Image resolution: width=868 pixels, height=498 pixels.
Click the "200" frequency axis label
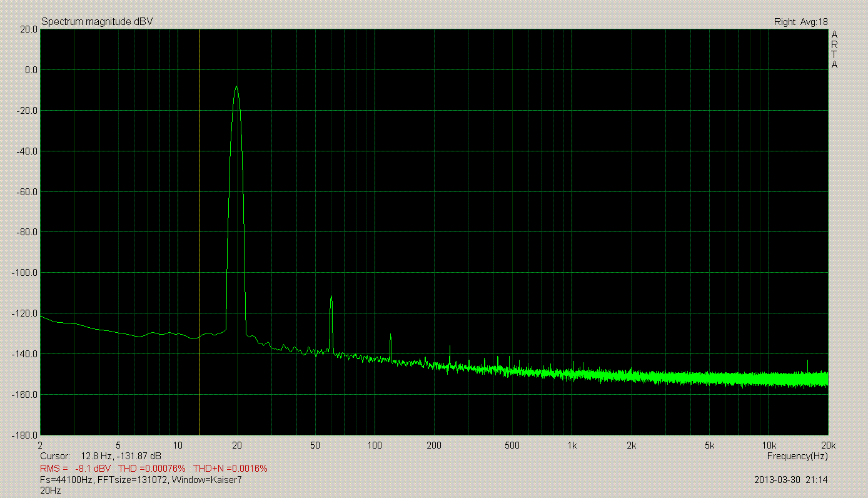[434, 445]
